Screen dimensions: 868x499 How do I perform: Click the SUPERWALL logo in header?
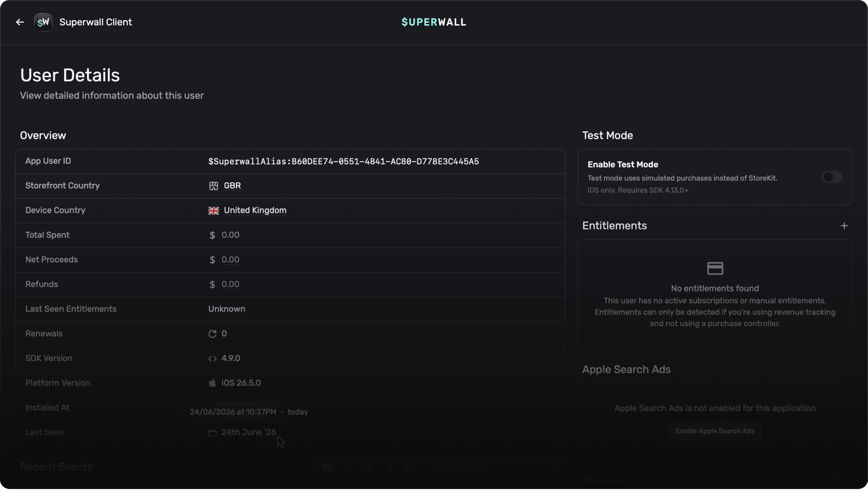(434, 22)
